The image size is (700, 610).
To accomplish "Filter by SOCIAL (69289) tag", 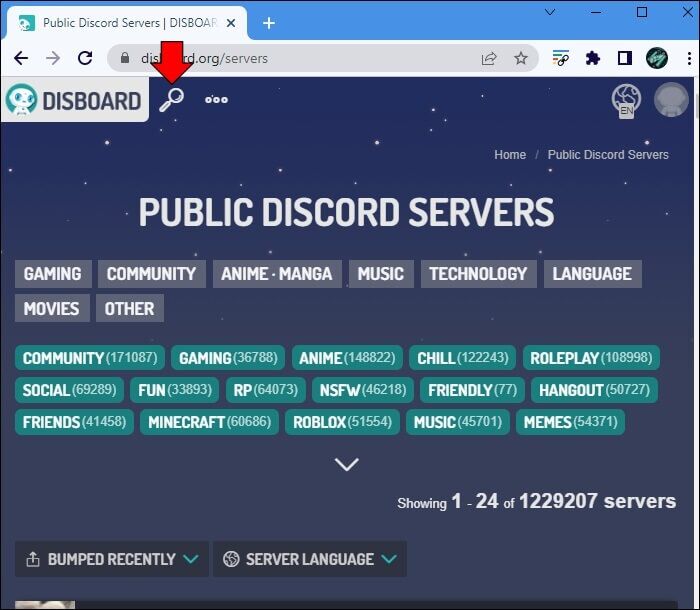I will (x=69, y=390).
